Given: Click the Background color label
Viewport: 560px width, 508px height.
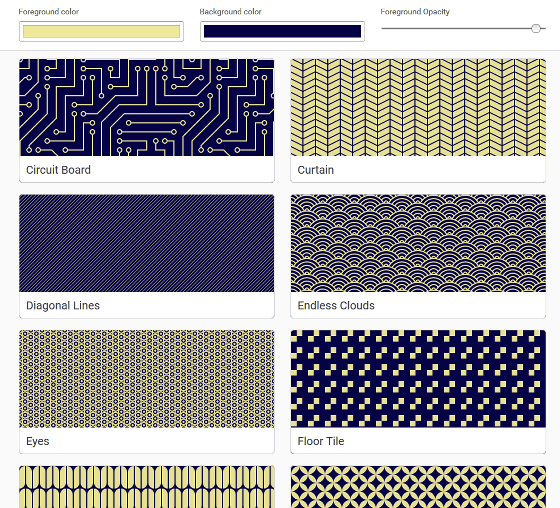Looking at the screenshot, I should pyautogui.click(x=230, y=12).
